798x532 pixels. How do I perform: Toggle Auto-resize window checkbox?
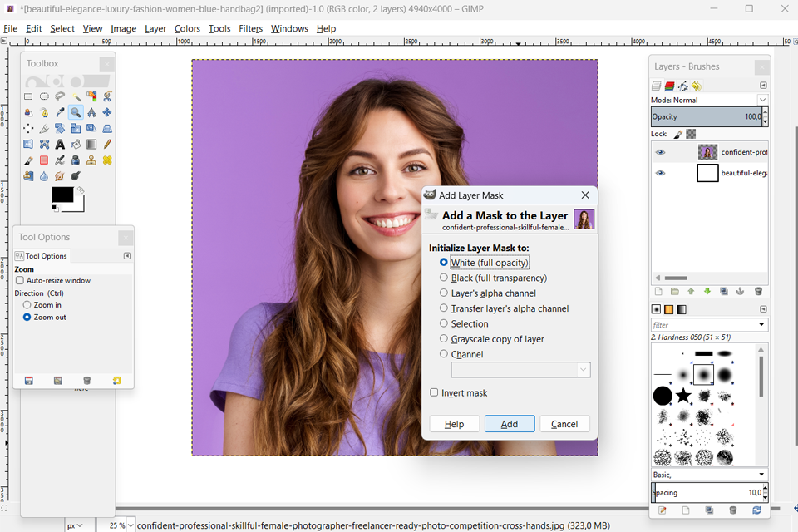(20, 280)
